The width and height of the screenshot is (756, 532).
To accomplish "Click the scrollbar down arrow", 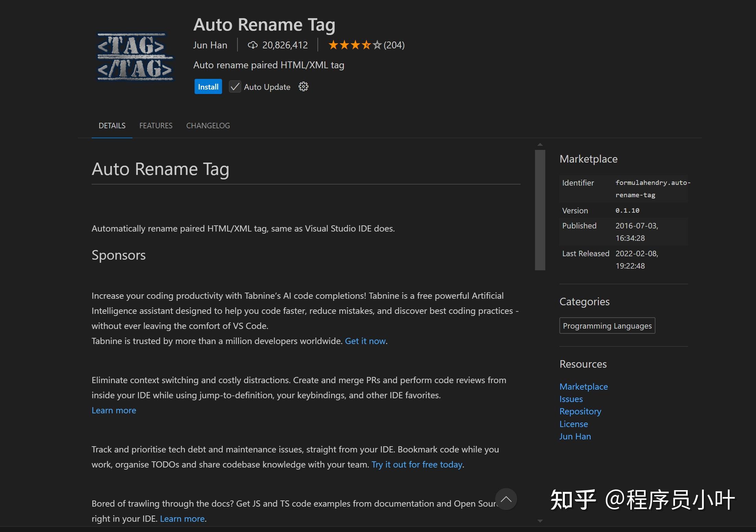I will coord(540,521).
